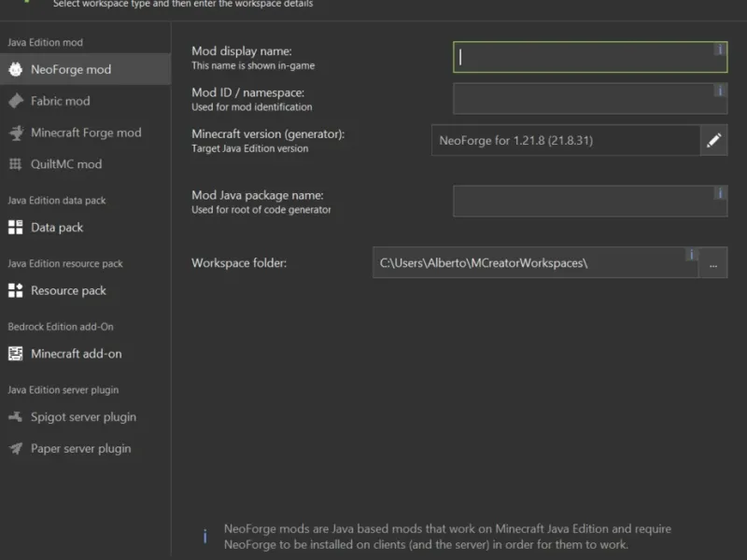The width and height of the screenshot is (747, 560).
Task: Choose Paper server plugin entry
Action: point(85,449)
